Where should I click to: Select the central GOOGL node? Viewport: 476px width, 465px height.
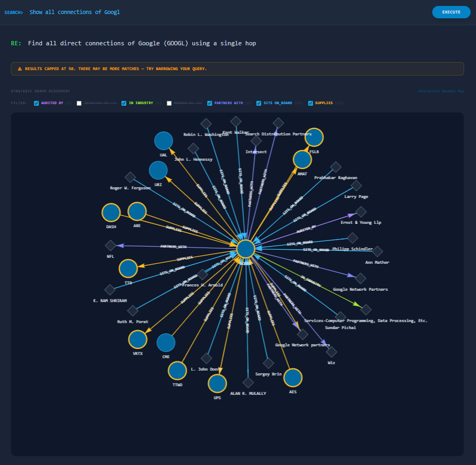[x=246, y=249]
